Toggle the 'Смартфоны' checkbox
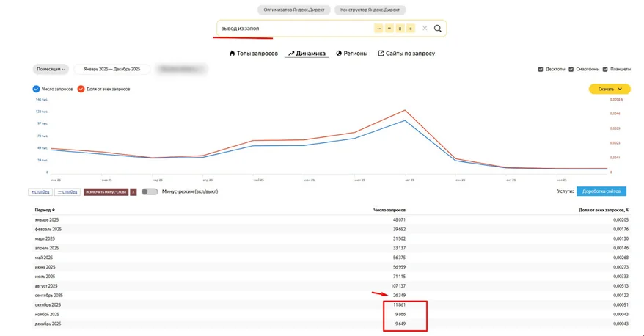This screenshot has width=644, height=336. (571, 70)
